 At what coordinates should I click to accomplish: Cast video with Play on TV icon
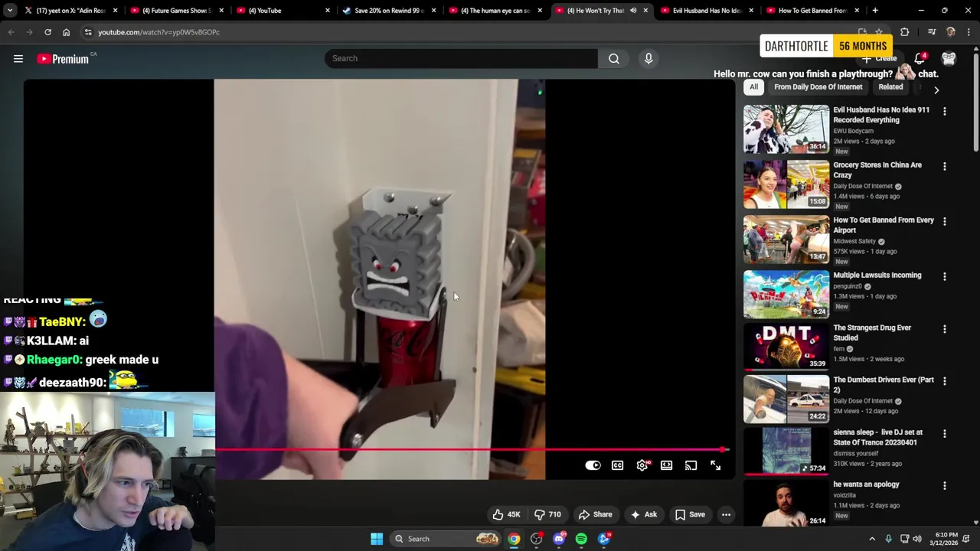[691, 465]
